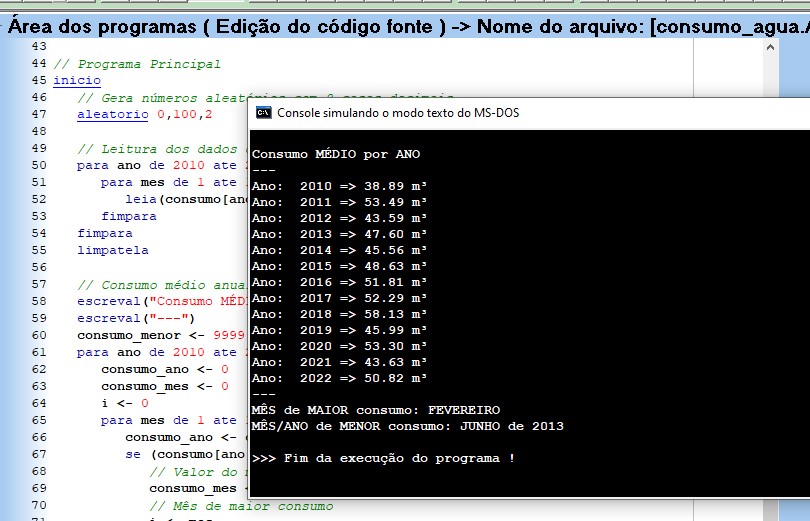
Task: Click 'Consumo MÉDIO por ANO' in the console
Action: [336, 154]
